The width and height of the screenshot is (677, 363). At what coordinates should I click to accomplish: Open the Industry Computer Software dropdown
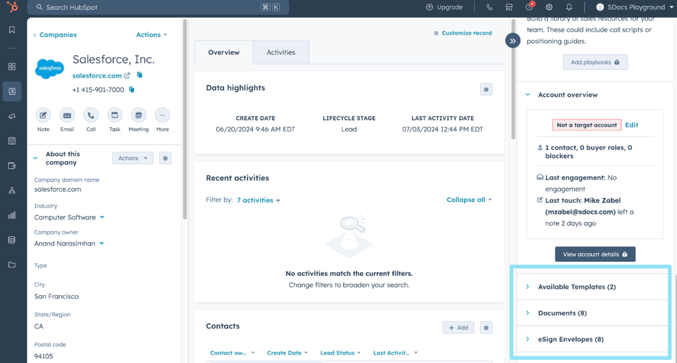coord(102,217)
